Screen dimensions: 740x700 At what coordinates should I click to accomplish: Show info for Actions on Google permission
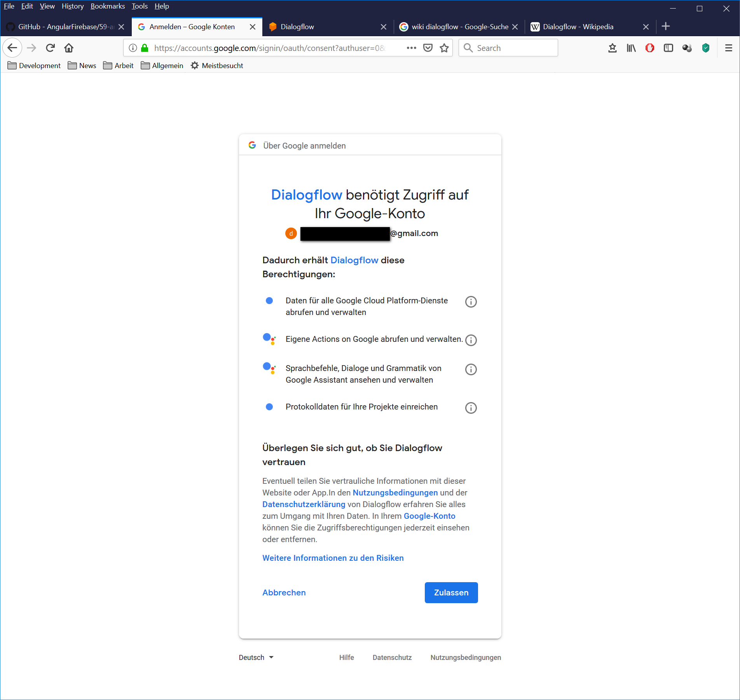[x=471, y=340]
